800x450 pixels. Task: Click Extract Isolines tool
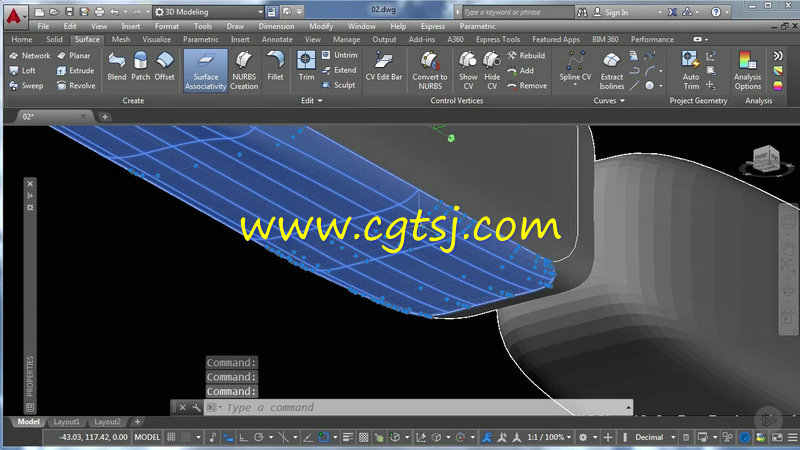click(x=611, y=71)
